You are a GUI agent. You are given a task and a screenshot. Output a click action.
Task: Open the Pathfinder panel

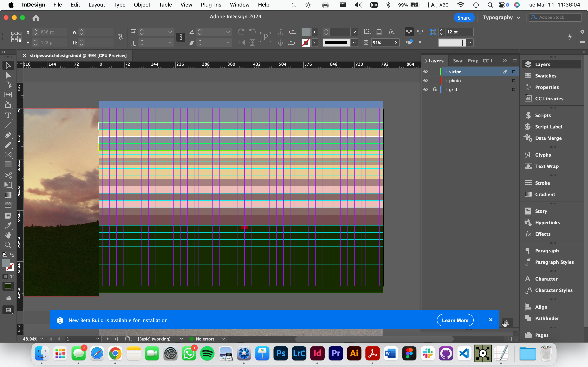[x=547, y=318]
